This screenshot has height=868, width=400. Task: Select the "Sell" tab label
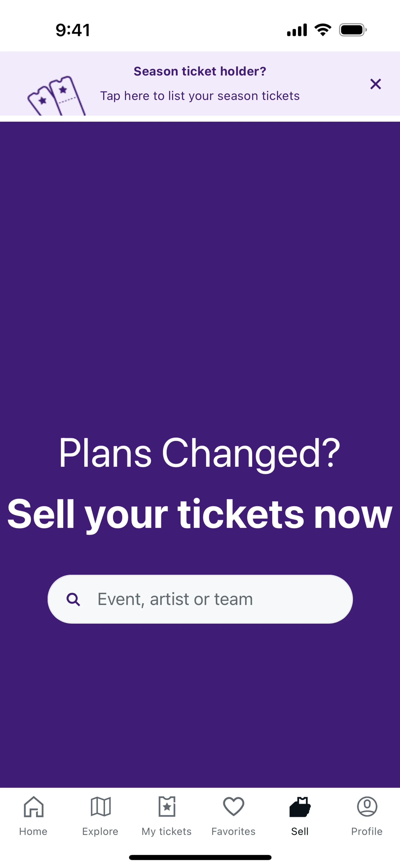click(x=300, y=832)
